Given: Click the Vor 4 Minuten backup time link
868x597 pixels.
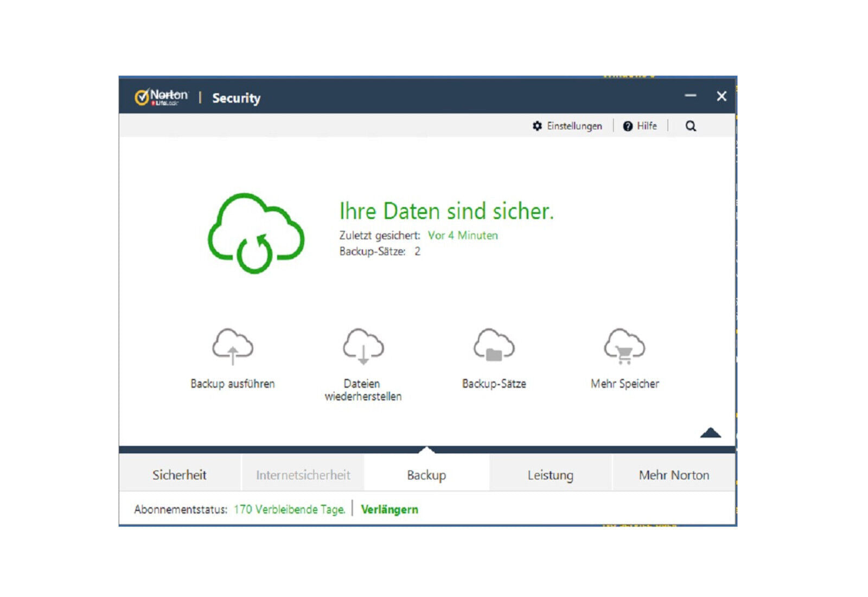Looking at the screenshot, I should point(462,235).
